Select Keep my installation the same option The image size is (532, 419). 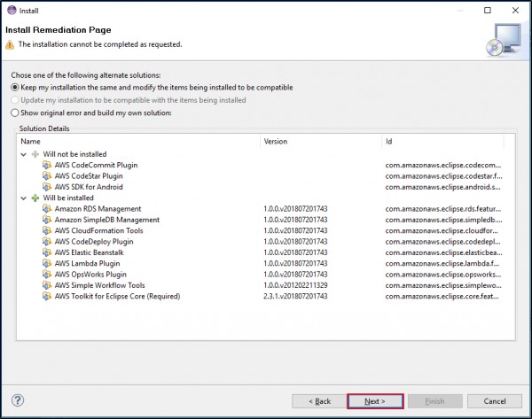[152, 88]
